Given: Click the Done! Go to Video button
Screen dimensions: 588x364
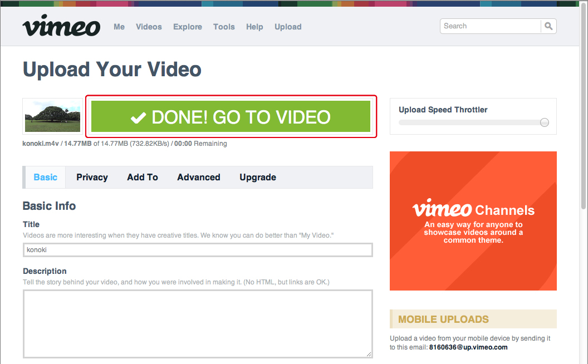Looking at the screenshot, I should (231, 116).
